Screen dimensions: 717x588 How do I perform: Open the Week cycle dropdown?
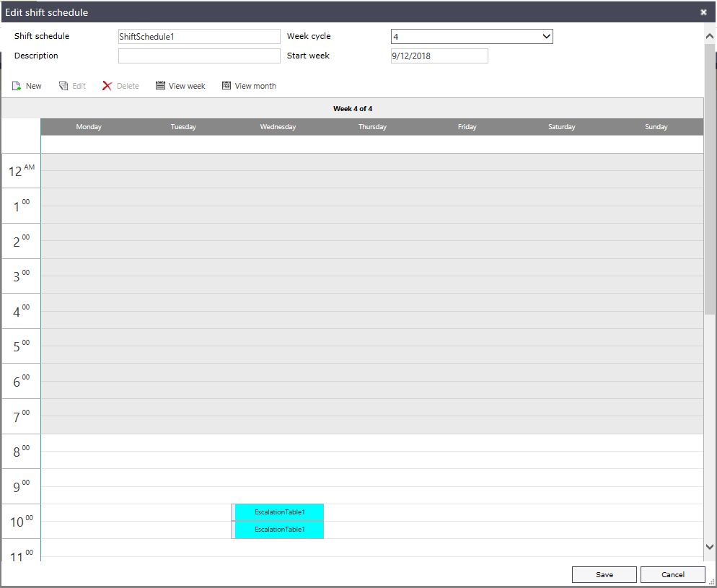coord(472,37)
